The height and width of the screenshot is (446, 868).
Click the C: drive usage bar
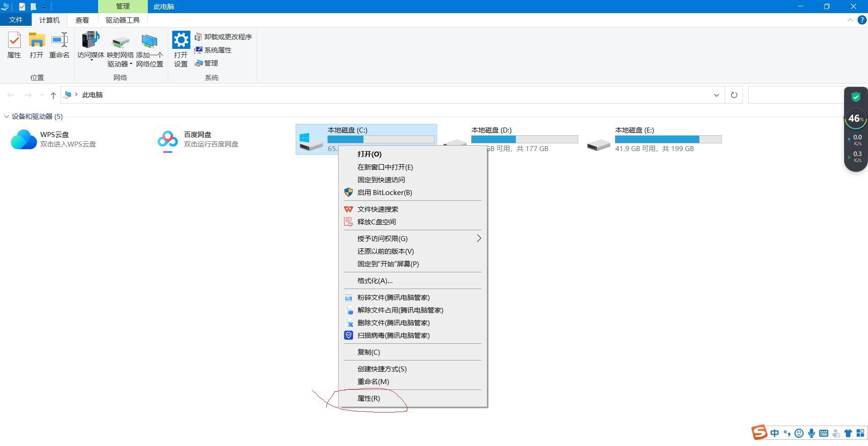pos(381,139)
